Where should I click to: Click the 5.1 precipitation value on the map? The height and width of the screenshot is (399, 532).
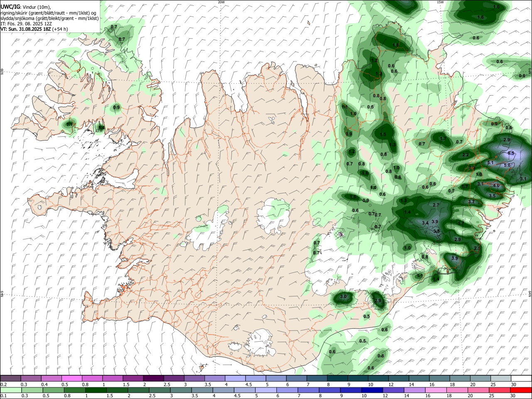490,163
